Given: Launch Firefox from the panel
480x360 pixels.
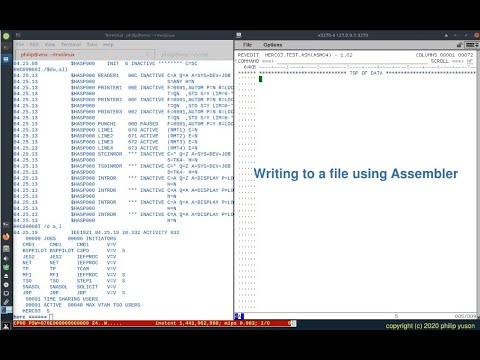Looking at the screenshot, I should (6, 237).
